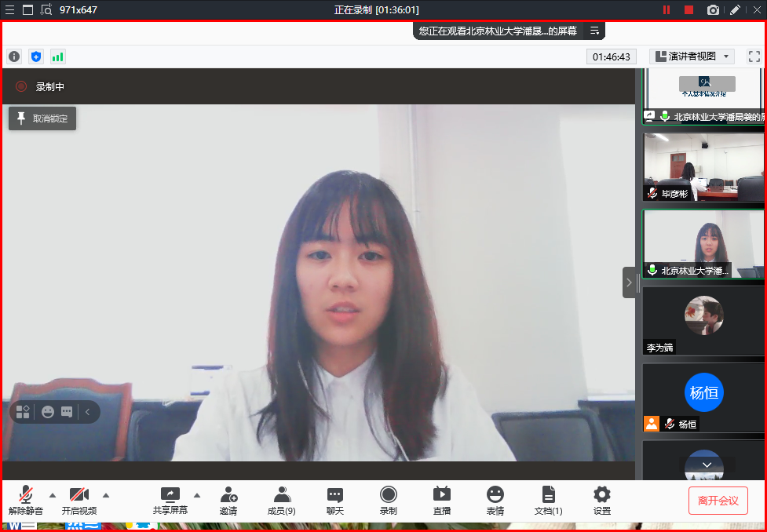Unmute microphone with 解除静音
This screenshot has height=532, width=767.
(27, 500)
